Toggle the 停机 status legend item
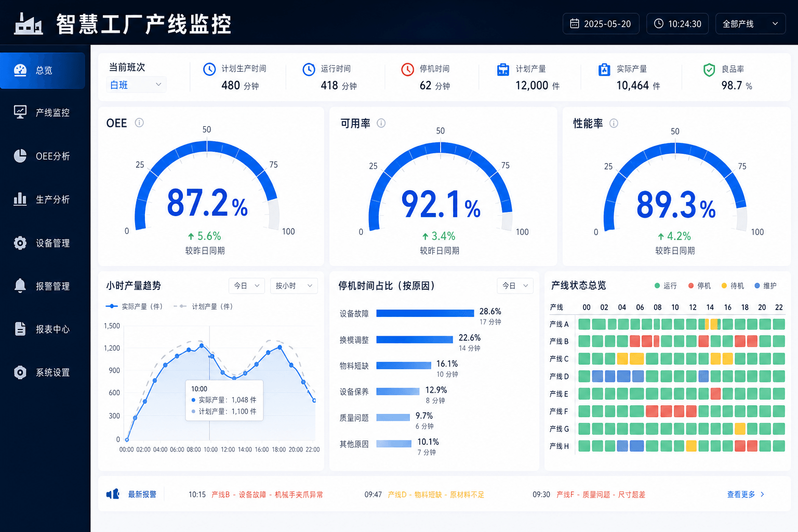Screen dimensions: 798x532 point(699,286)
